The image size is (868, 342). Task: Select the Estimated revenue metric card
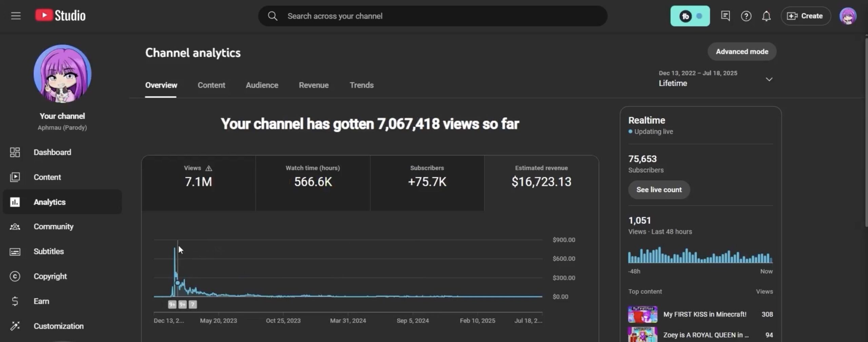[x=541, y=183]
